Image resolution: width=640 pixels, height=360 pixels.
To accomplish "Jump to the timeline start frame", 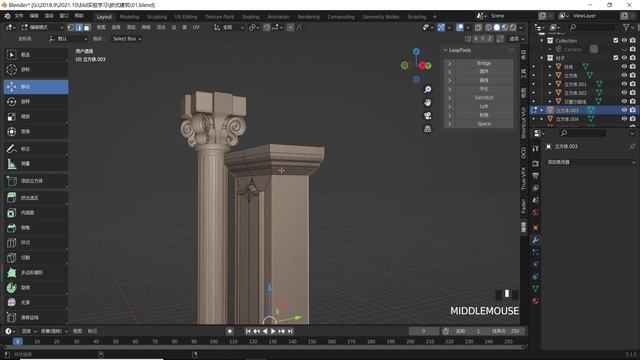I will tap(248, 331).
